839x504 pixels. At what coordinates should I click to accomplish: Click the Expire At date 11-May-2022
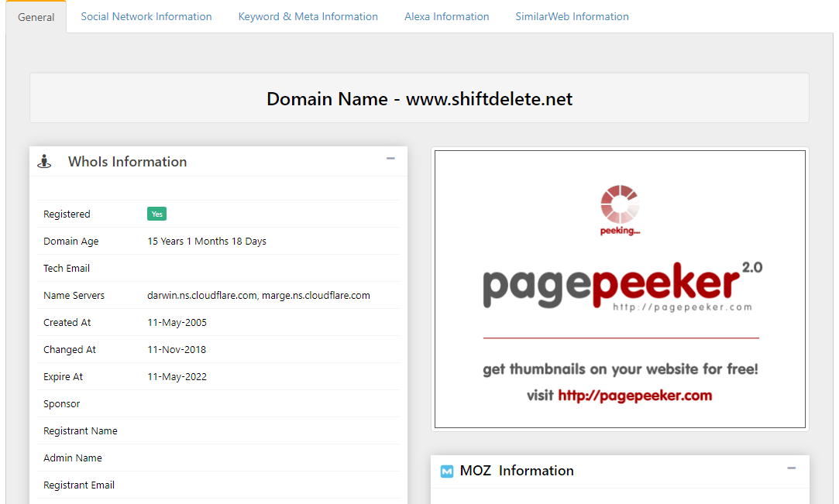pyautogui.click(x=177, y=377)
